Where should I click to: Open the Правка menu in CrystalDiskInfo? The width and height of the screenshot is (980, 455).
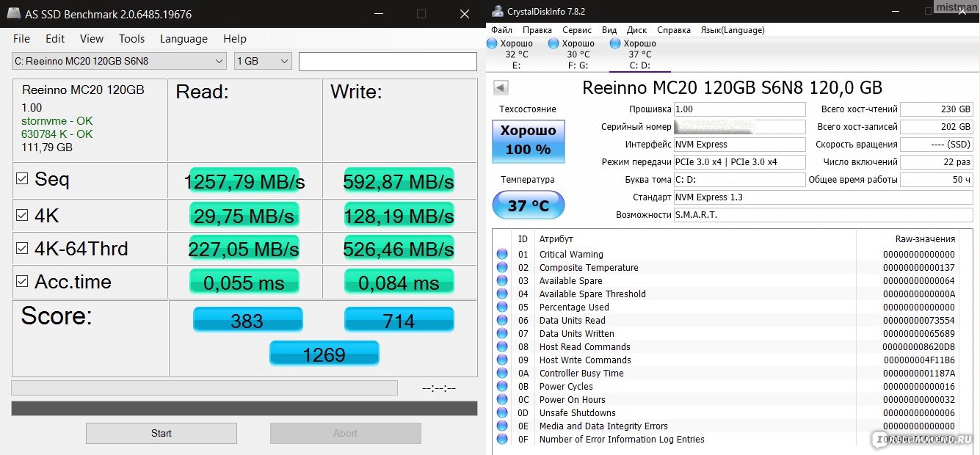pos(537,30)
